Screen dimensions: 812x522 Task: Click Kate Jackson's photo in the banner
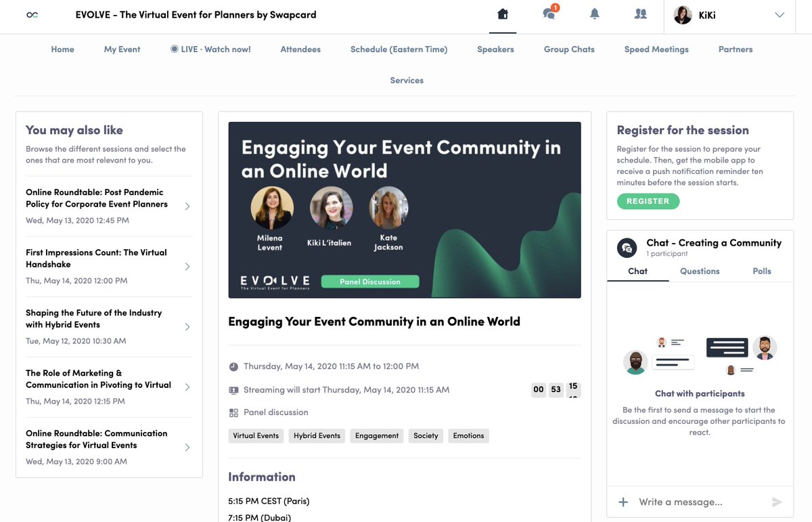(x=388, y=208)
